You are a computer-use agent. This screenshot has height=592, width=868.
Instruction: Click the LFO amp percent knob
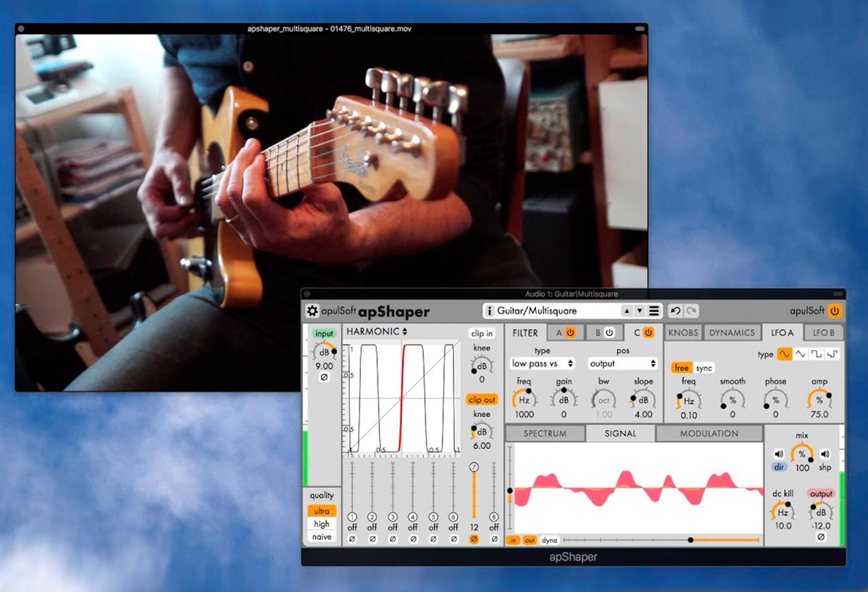819,400
